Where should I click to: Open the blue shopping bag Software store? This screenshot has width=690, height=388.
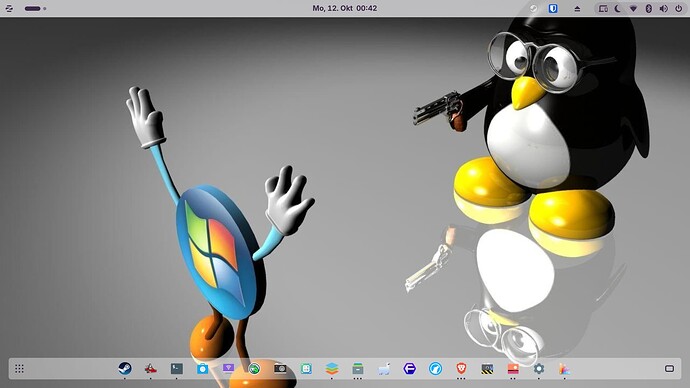(202, 368)
